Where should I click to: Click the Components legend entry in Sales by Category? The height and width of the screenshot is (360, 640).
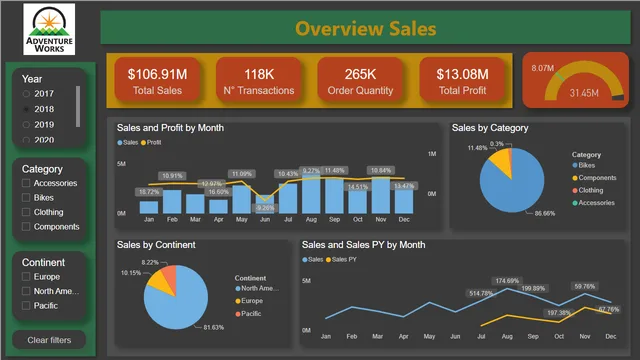click(594, 178)
